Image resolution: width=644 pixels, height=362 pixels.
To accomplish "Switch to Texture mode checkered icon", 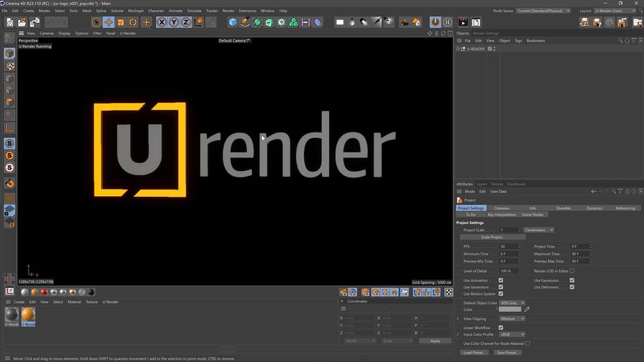I will point(9,66).
